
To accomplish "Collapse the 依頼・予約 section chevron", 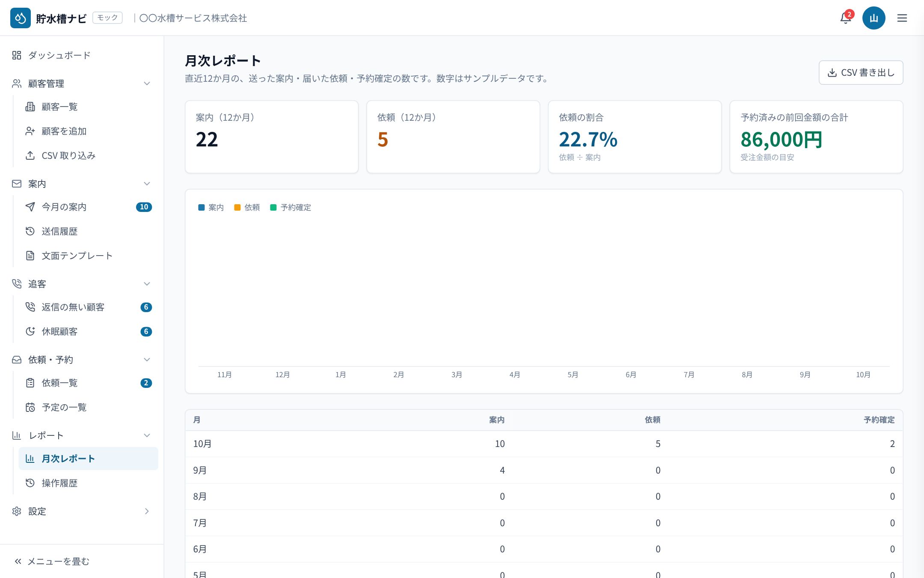I will pos(147,360).
